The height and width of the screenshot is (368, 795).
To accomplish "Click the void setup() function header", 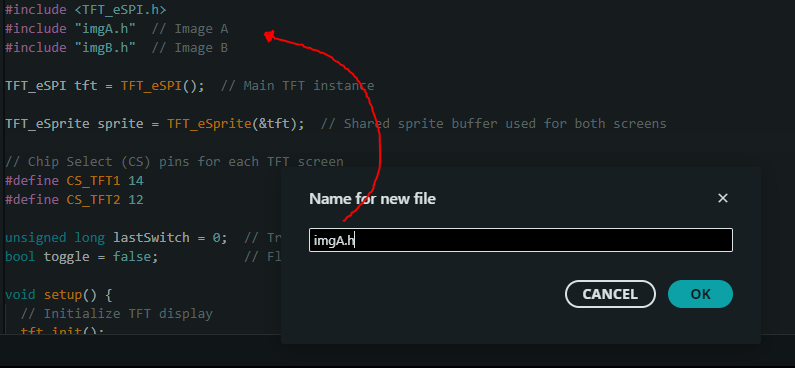I will pos(59,295).
